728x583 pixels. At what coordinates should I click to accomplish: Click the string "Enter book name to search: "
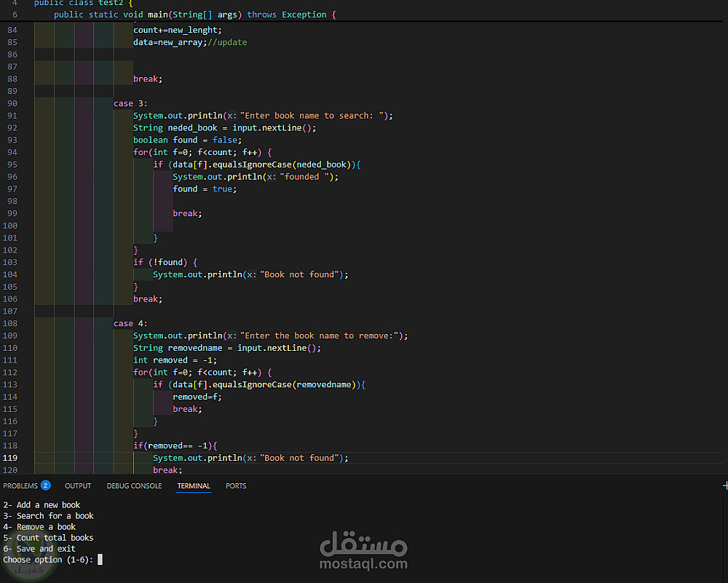click(x=314, y=116)
